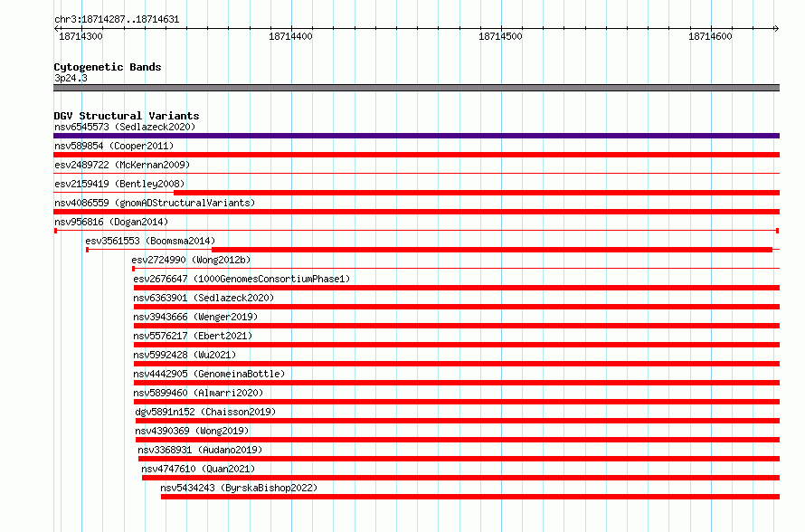This screenshot has height=532, width=805.
Task: Open esv2159419 (Bentley2008) variant details
Action: [x=119, y=184]
